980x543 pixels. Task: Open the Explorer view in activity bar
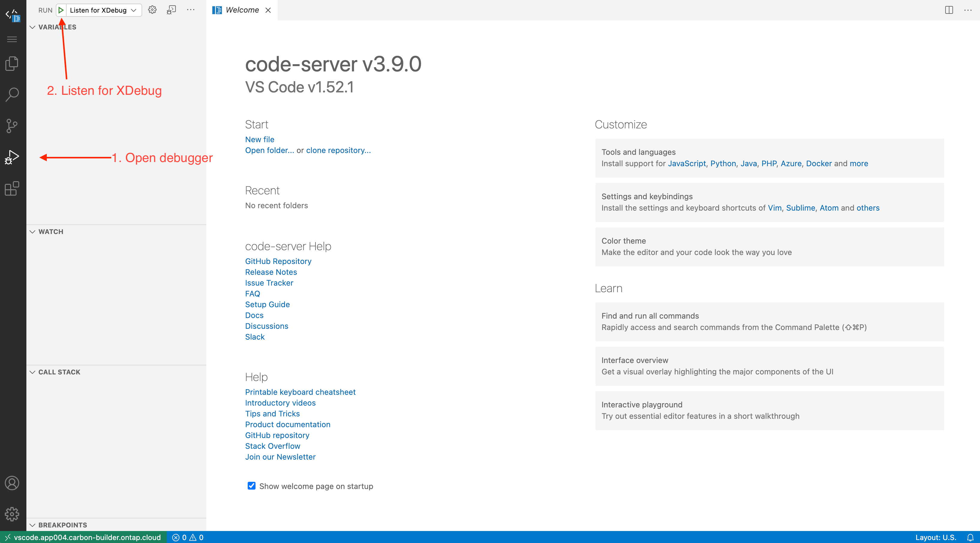(x=12, y=64)
